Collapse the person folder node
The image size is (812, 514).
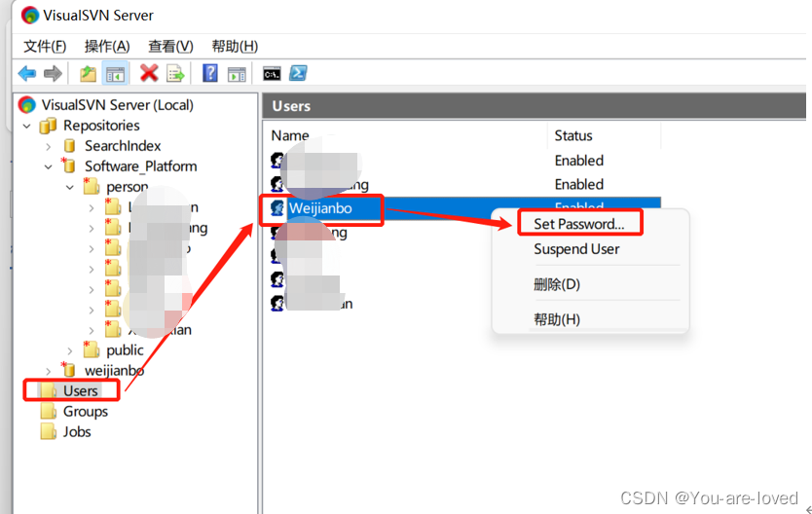pos(70,187)
